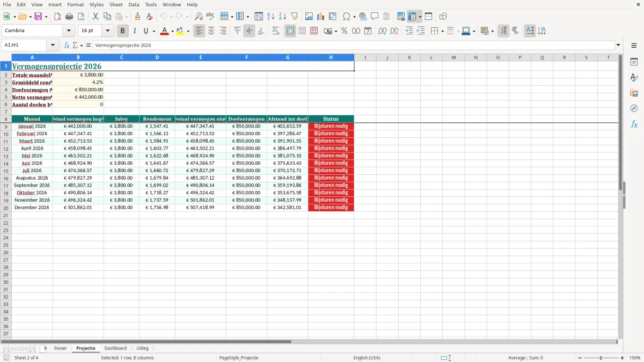Open Select Function sum dropdown
This screenshot has height=362, width=644.
click(x=82, y=46)
